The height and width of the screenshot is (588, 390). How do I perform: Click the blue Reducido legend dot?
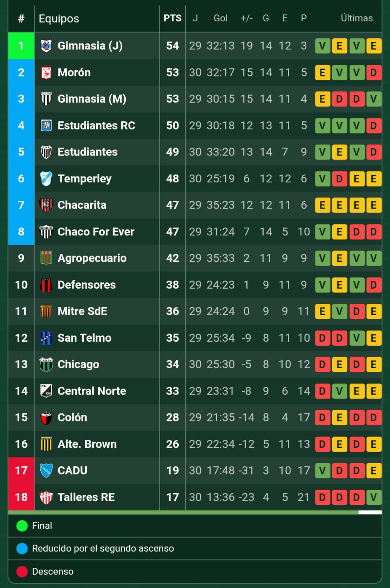click(22, 549)
